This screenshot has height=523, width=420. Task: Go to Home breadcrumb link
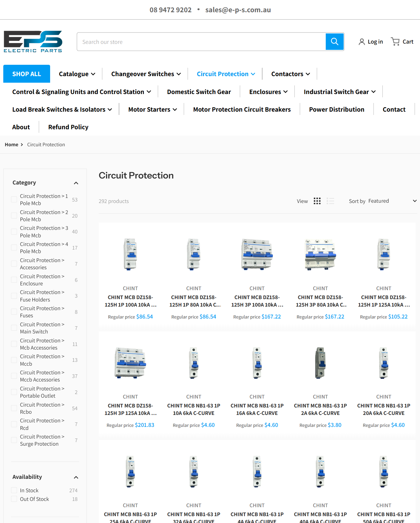pyautogui.click(x=11, y=144)
